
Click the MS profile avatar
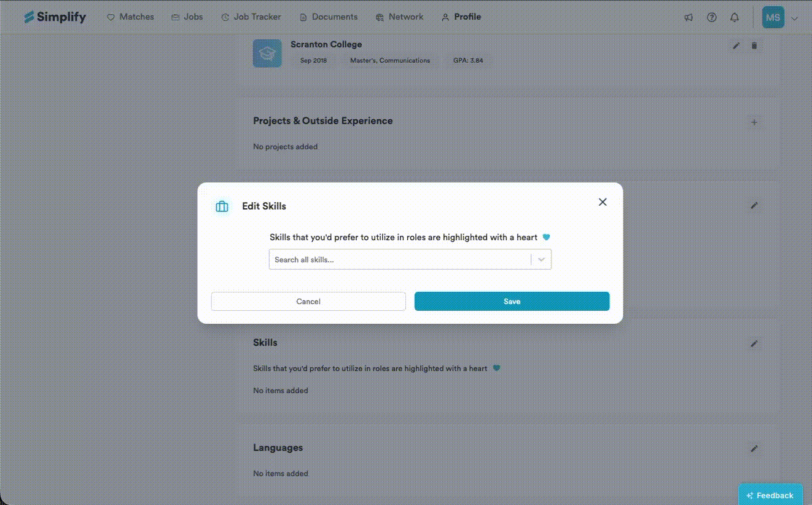point(773,17)
